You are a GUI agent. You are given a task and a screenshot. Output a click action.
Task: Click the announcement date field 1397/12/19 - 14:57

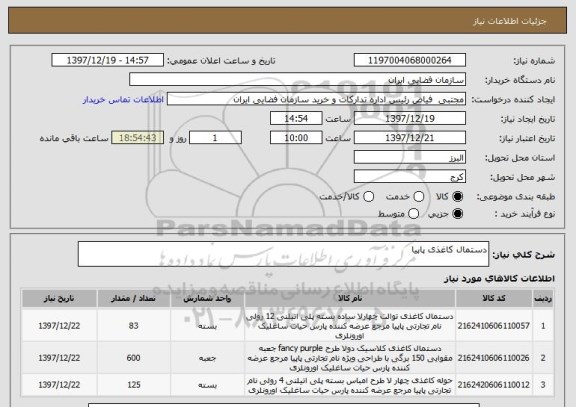click(x=108, y=60)
